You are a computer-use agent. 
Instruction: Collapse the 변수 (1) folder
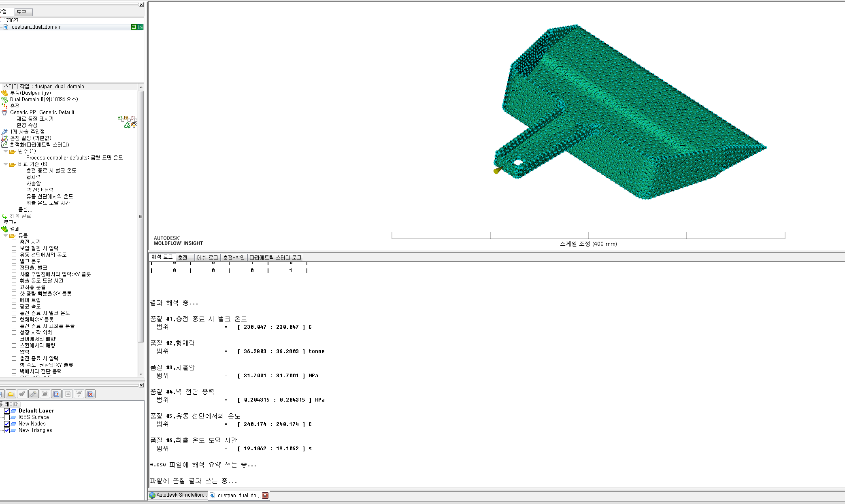tap(6, 151)
